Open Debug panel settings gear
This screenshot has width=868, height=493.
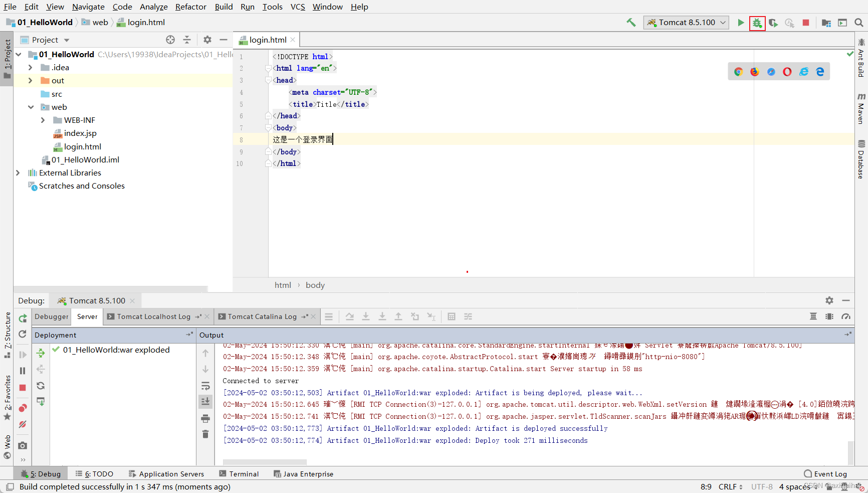pos(829,300)
